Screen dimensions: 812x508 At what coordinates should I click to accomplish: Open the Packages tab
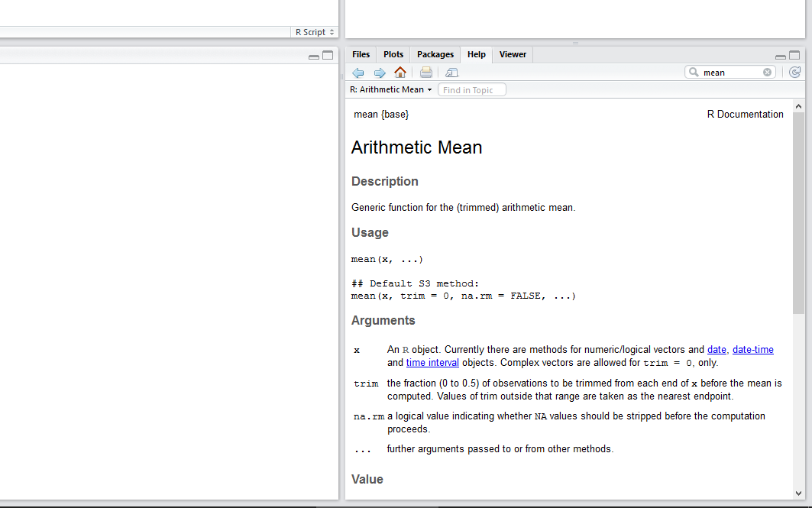click(x=435, y=55)
